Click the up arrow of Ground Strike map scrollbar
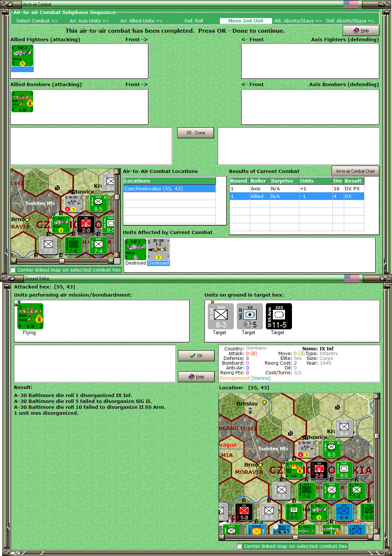Viewport: 392px width, 556px height. point(377,396)
